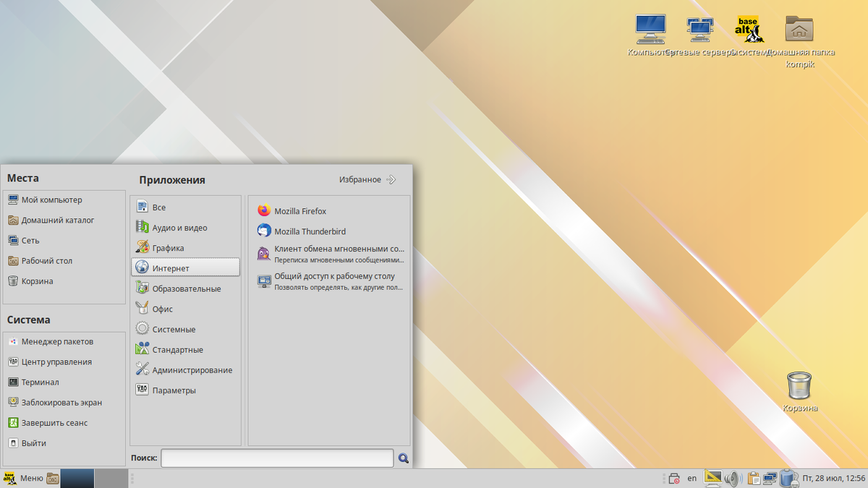This screenshot has width=868, height=488.
Task: Select the Параметры category
Action: click(185, 390)
